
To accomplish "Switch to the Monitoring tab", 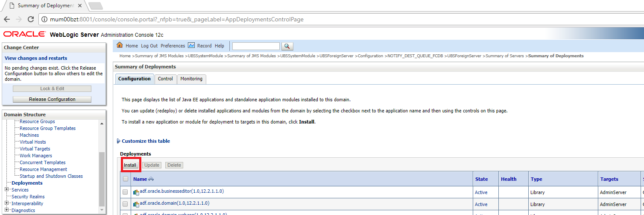I will (191, 79).
